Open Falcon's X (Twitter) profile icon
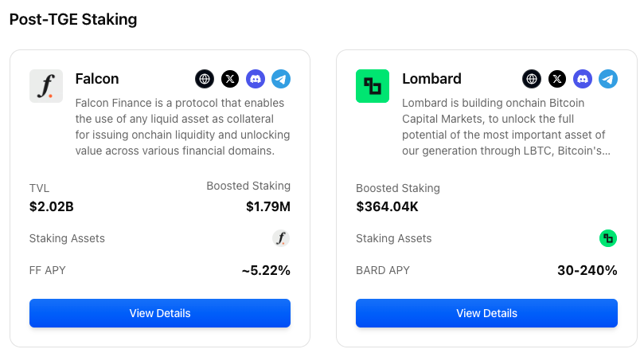 point(230,79)
